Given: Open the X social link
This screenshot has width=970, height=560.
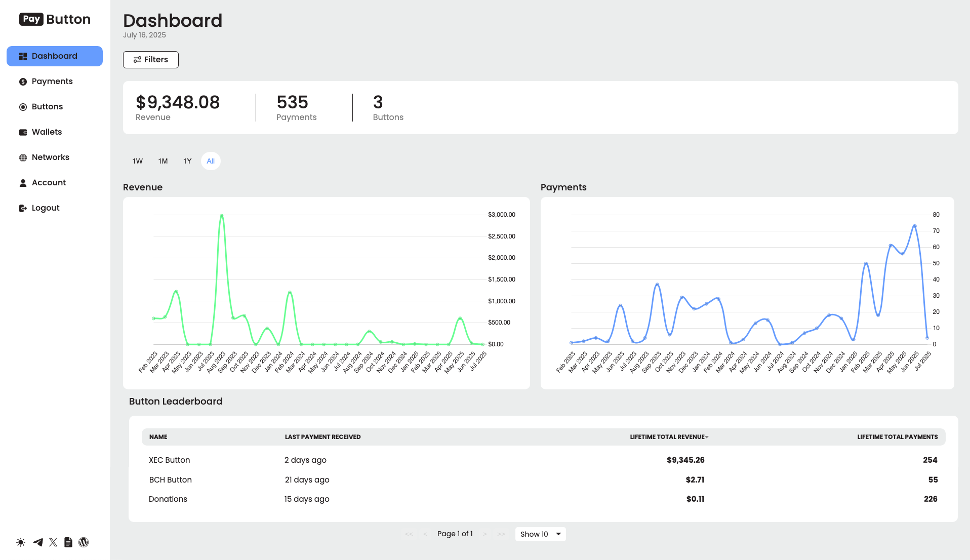Looking at the screenshot, I should 53,542.
